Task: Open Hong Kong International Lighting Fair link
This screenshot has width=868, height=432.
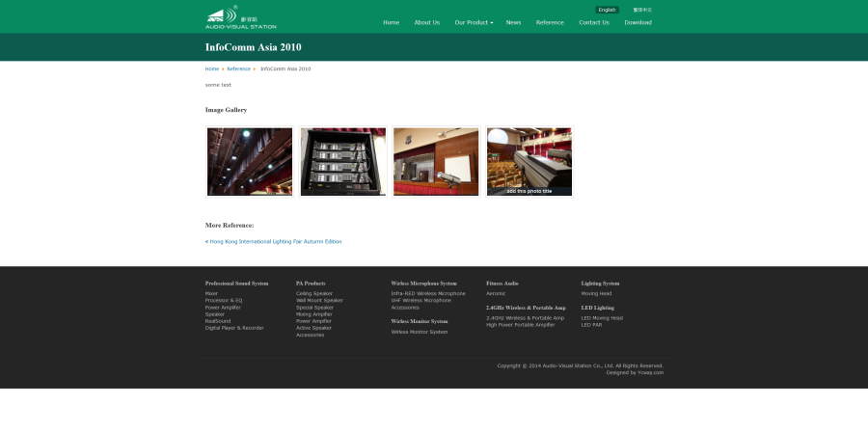Action: click(x=275, y=241)
